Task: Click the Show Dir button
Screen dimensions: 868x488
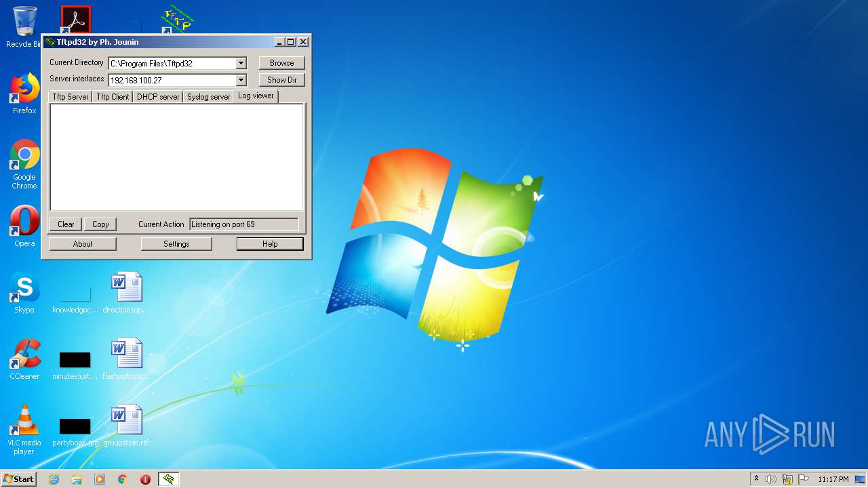Action: (x=282, y=80)
